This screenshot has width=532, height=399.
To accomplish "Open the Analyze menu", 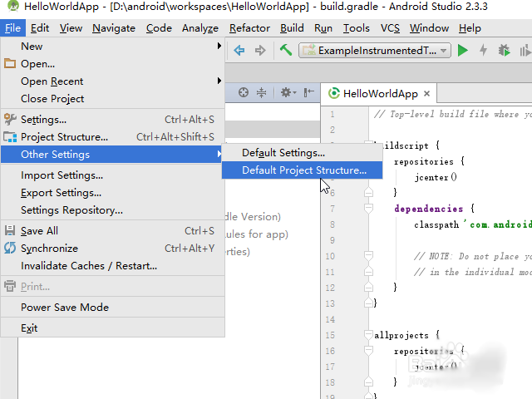I will pos(200,28).
